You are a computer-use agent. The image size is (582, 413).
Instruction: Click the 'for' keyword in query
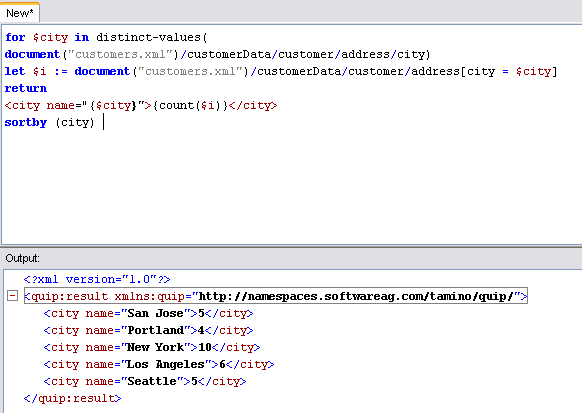tap(15, 37)
